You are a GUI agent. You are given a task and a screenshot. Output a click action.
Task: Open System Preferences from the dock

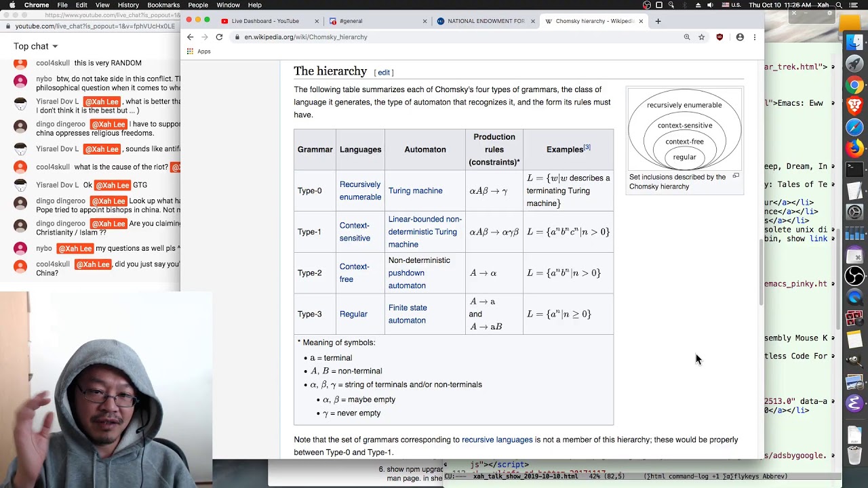(x=854, y=211)
